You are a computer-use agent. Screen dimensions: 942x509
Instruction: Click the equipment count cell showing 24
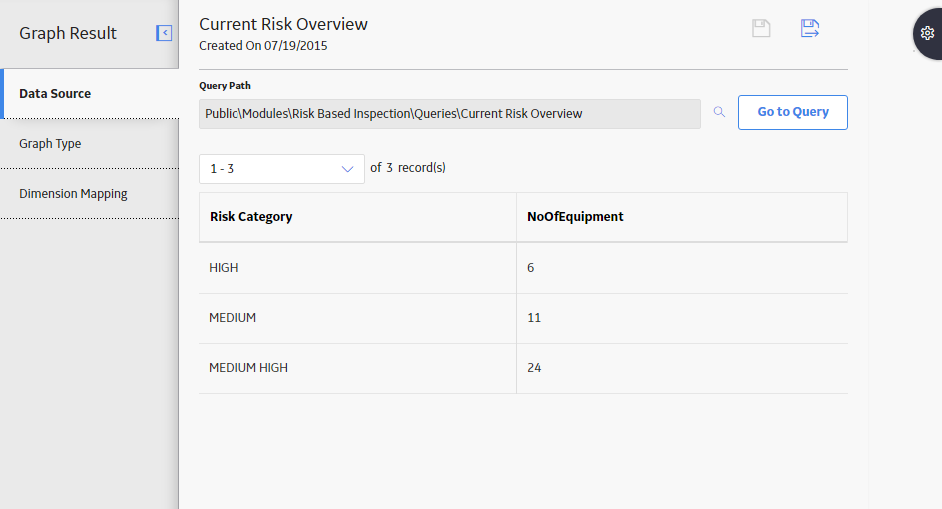tap(682, 368)
